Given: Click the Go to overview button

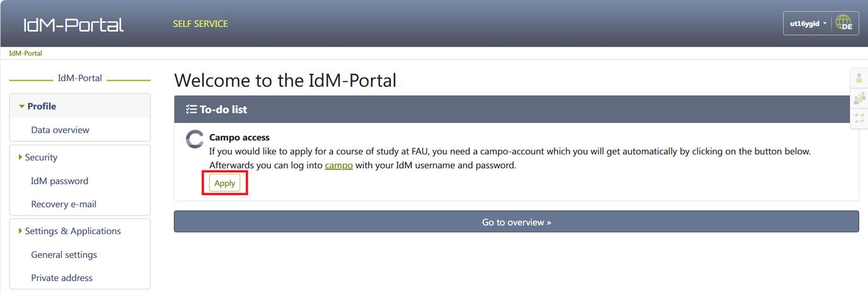Looking at the screenshot, I should (516, 222).
